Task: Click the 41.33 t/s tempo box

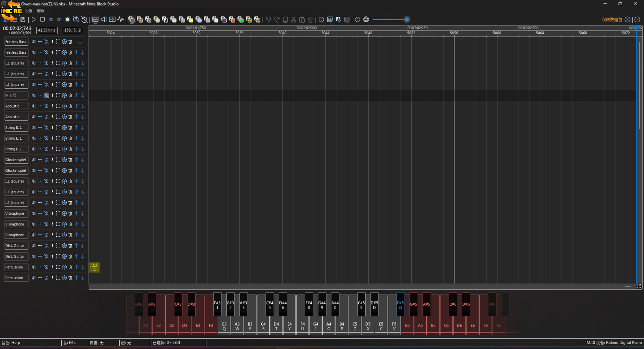Action: [x=47, y=30]
